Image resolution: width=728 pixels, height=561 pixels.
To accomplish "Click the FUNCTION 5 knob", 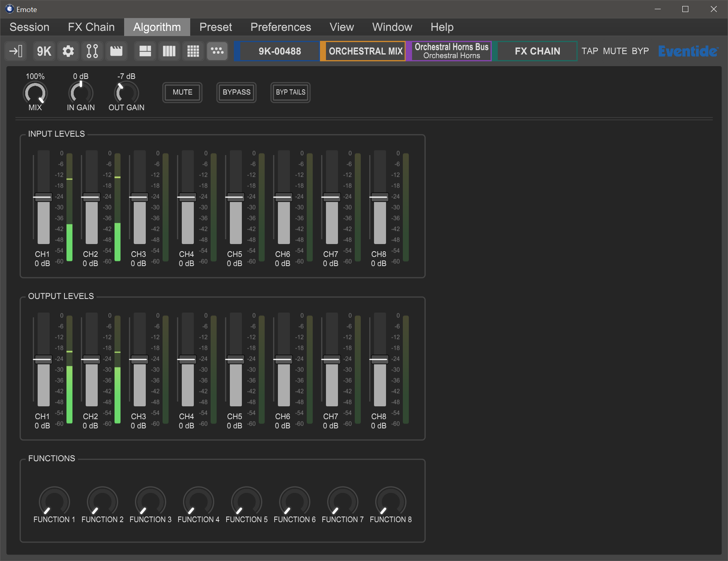I will pyautogui.click(x=247, y=501).
